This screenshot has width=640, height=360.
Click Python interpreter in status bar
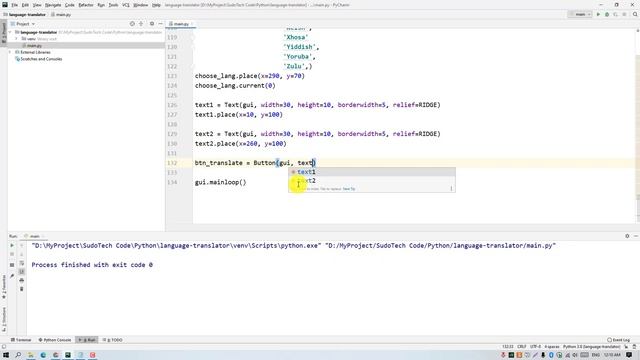coord(591,347)
